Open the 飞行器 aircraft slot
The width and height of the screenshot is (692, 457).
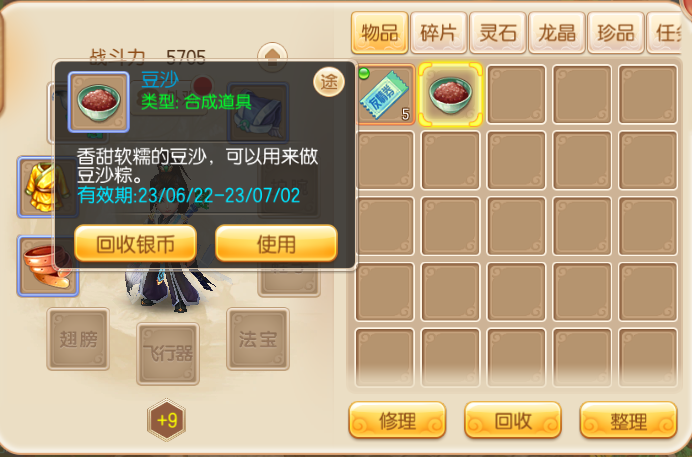[x=168, y=354]
